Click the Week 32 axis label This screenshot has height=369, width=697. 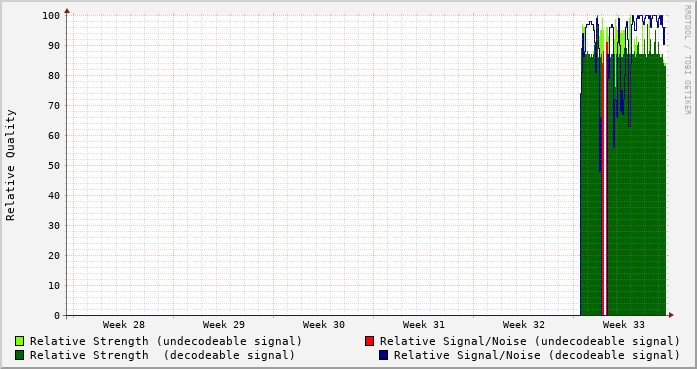click(524, 325)
